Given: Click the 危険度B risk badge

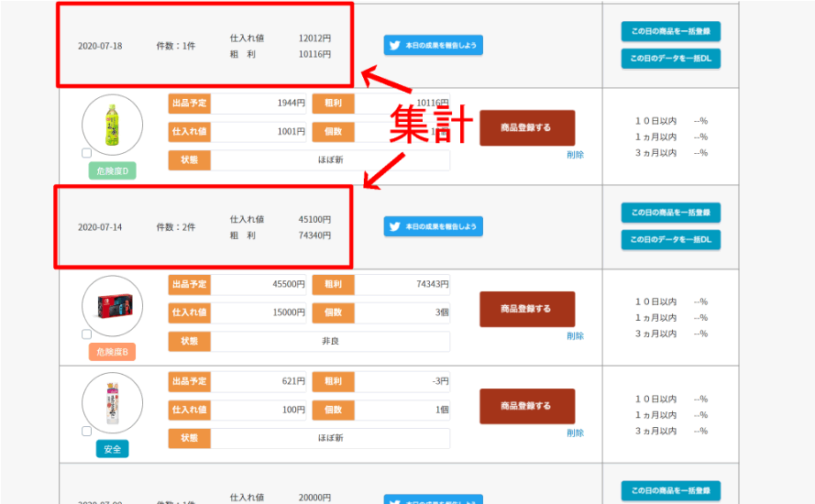Looking at the screenshot, I should point(112,352).
